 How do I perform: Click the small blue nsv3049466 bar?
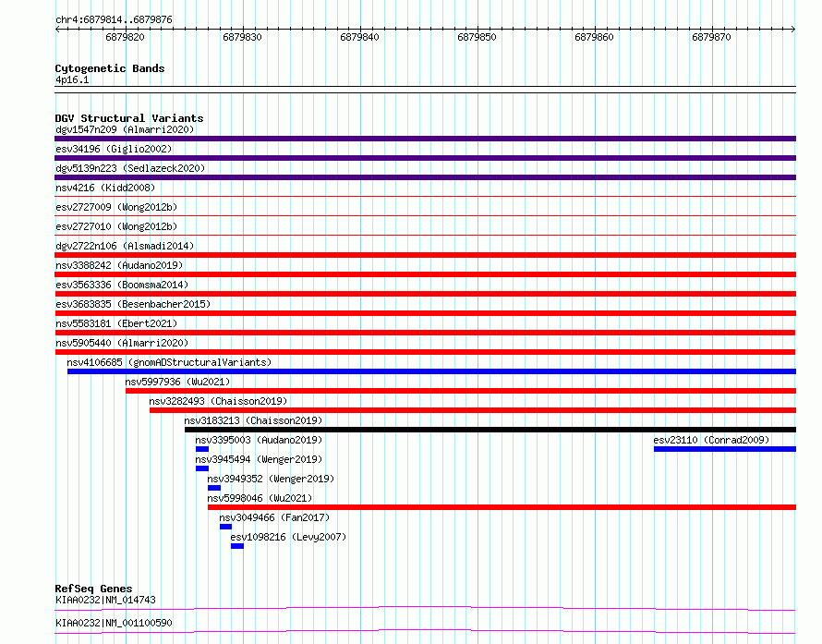(225, 527)
